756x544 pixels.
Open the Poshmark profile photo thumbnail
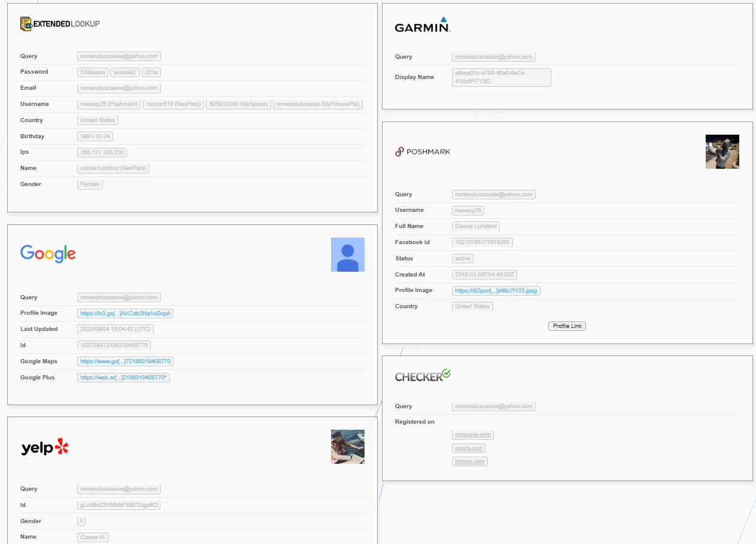(x=722, y=151)
